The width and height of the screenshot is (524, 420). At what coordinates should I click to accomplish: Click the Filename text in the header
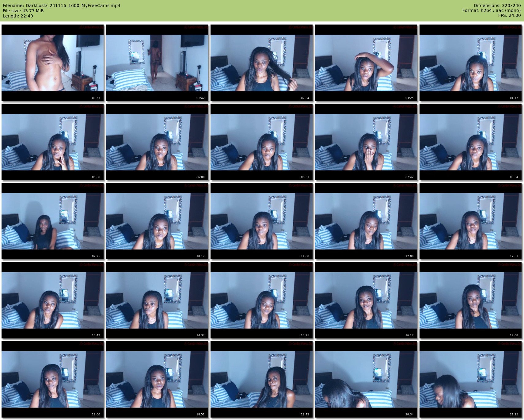pyautogui.click(x=61, y=6)
